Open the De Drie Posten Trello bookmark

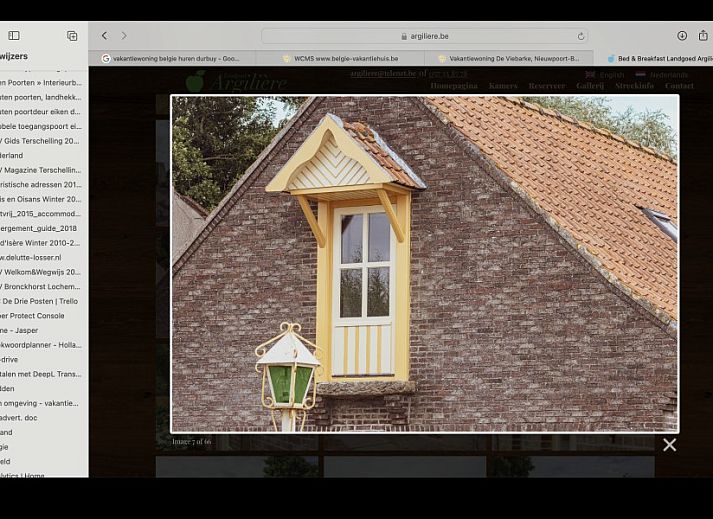pos(40,301)
